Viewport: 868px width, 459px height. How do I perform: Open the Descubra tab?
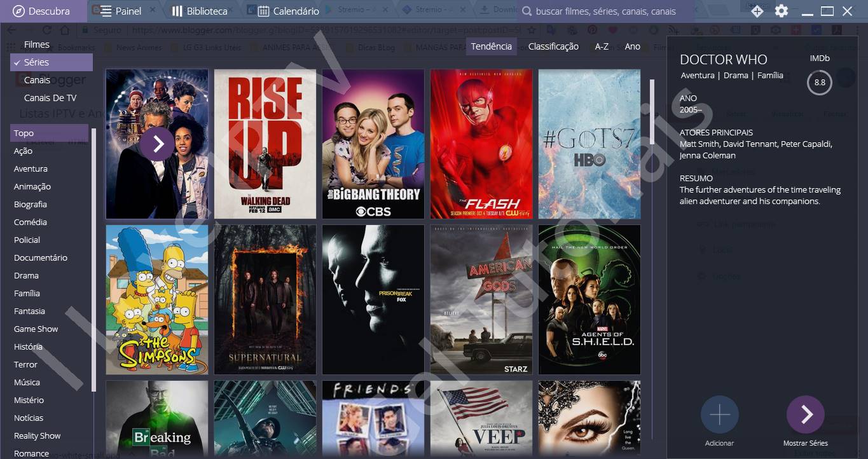(43, 11)
